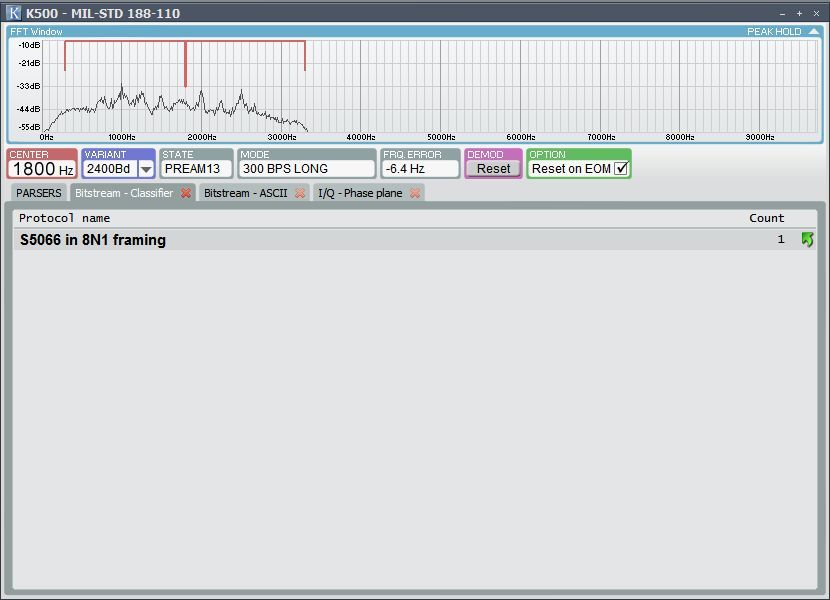
Task: Click the green arrow icon for S5066 row
Action: 807,240
